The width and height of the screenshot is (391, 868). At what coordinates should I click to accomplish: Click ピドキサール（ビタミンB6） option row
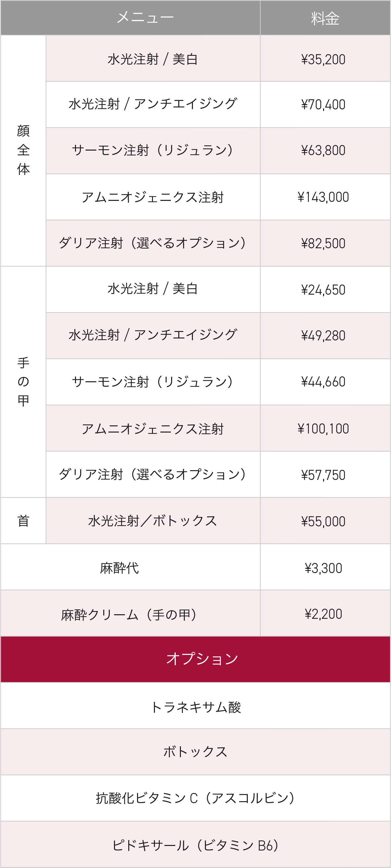coord(196,845)
